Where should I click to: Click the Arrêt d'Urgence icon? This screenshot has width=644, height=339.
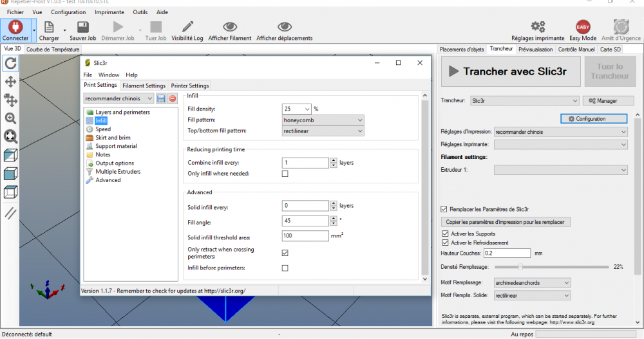click(621, 27)
